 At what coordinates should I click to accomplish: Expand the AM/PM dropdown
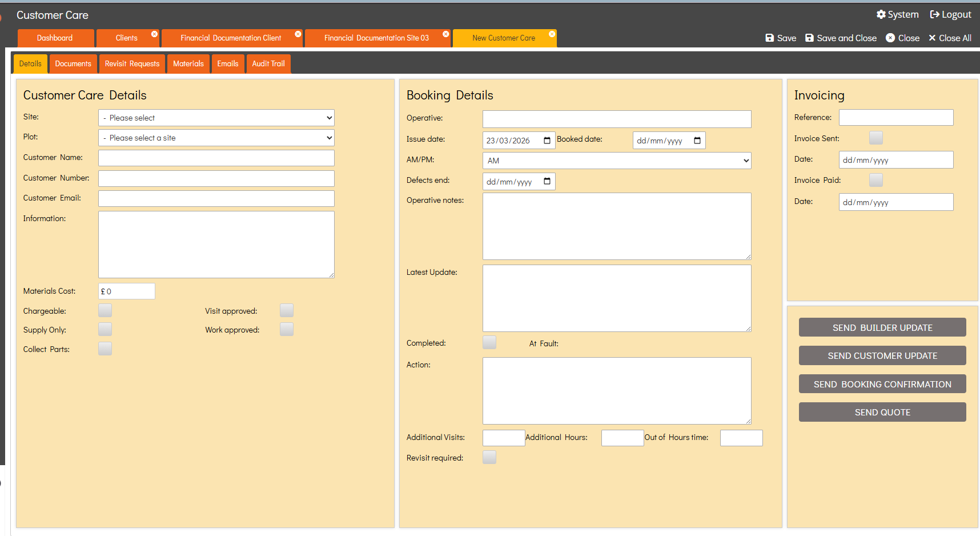(x=617, y=161)
